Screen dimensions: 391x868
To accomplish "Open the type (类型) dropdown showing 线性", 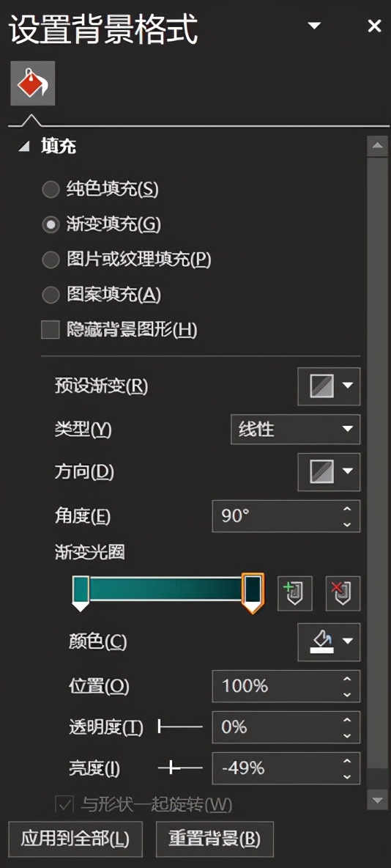I will coord(295,429).
